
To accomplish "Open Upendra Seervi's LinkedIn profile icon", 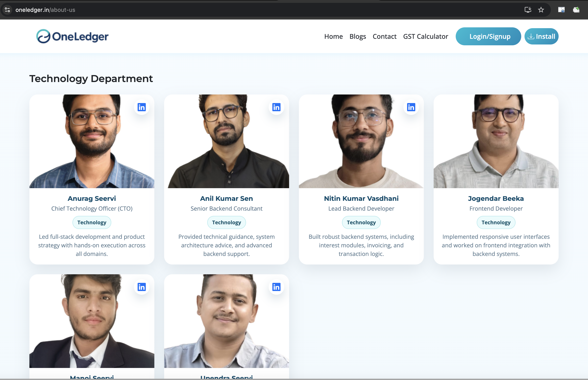I will 276,287.
